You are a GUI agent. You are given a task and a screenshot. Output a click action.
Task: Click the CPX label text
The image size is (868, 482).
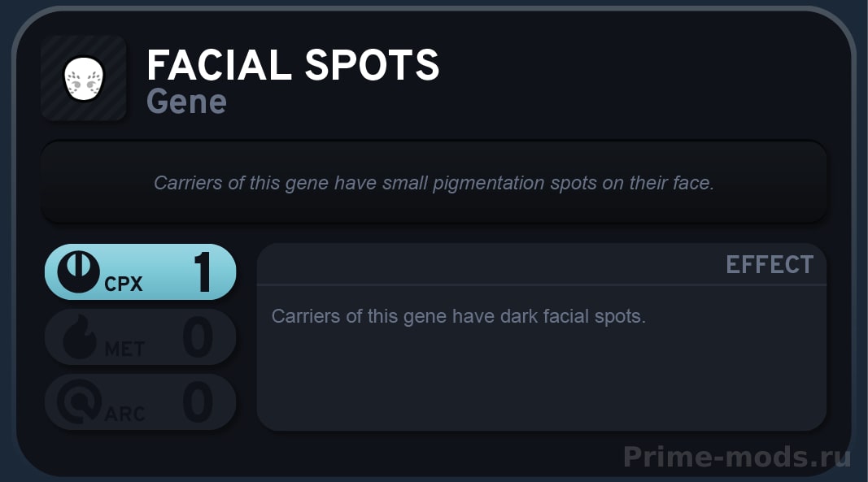[x=124, y=284]
